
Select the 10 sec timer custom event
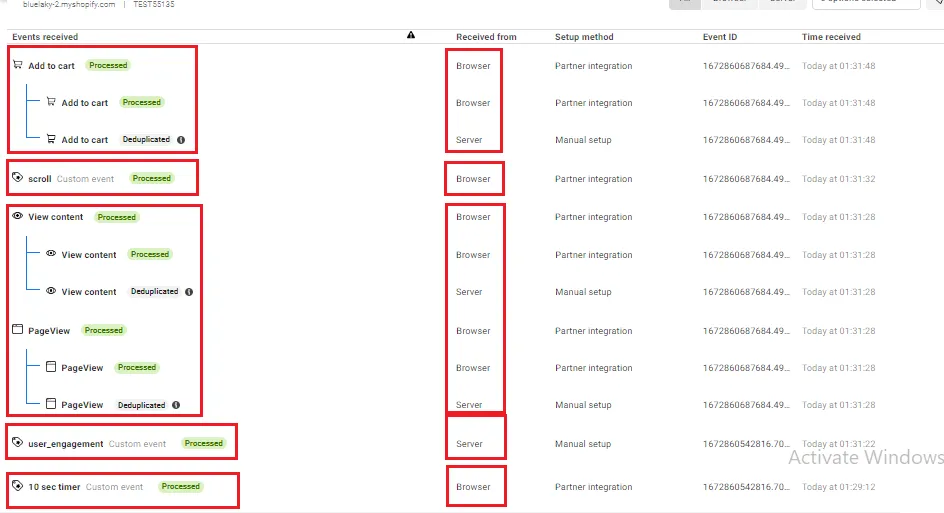[x=54, y=487]
